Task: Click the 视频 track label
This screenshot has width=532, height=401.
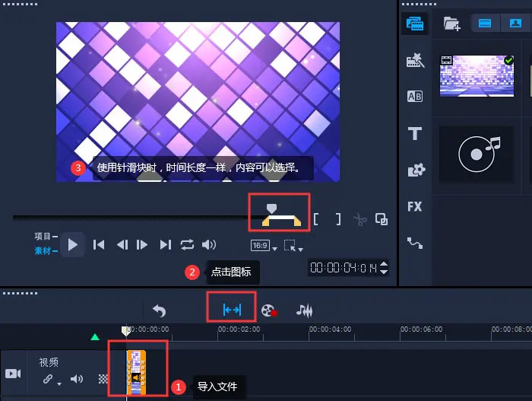Action: click(x=49, y=362)
